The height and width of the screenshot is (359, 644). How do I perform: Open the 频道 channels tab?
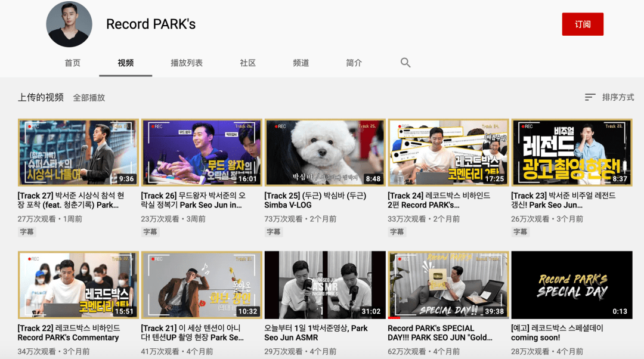coord(301,63)
